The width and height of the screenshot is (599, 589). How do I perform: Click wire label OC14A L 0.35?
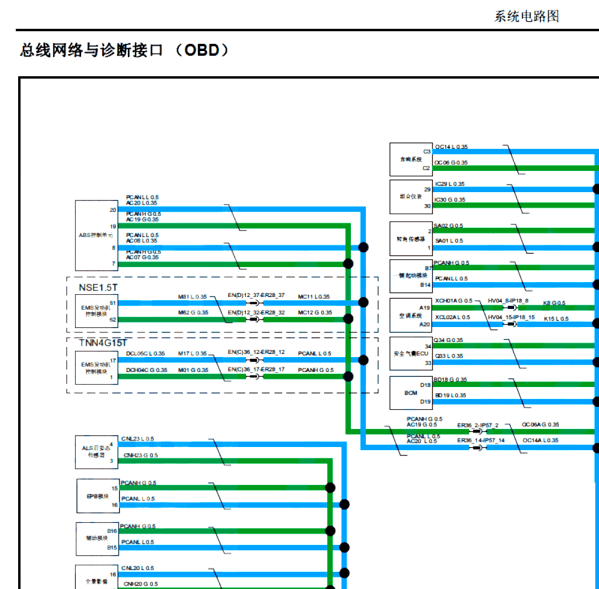coord(541,440)
